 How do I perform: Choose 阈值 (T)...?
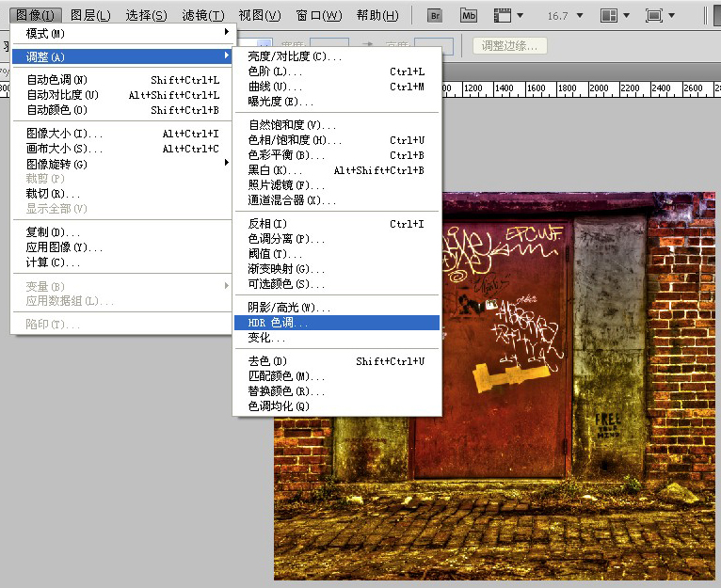(337, 254)
